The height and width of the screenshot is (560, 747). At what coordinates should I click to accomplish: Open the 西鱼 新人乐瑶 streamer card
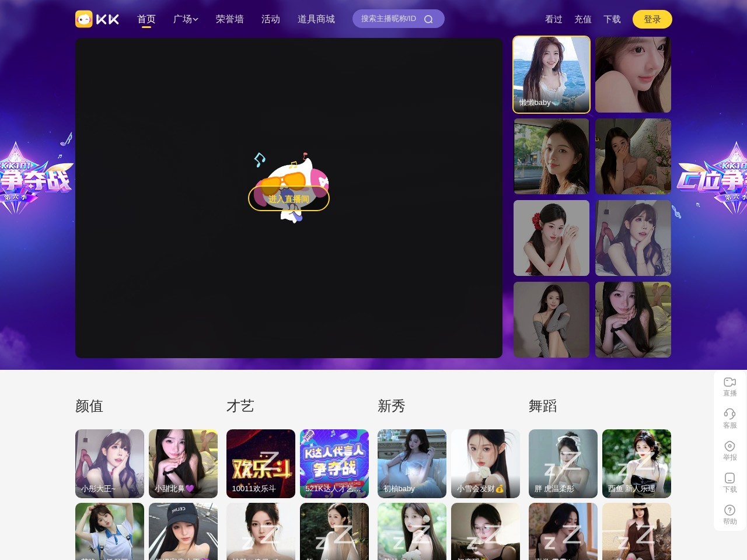(637, 464)
